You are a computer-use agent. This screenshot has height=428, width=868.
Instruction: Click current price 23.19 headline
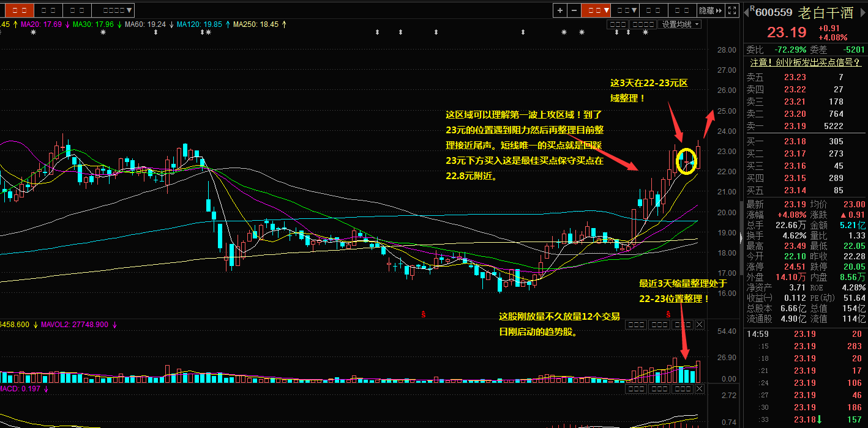(788, 33)
